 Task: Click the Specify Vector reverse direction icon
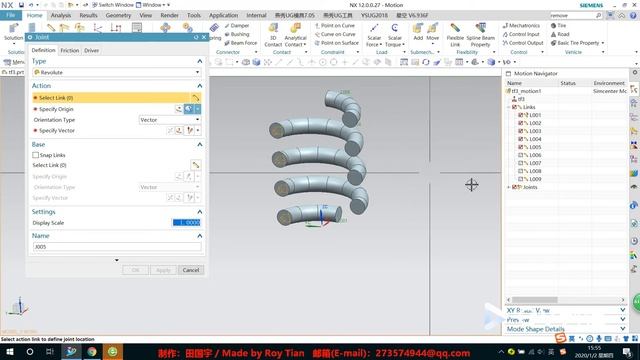170,130
